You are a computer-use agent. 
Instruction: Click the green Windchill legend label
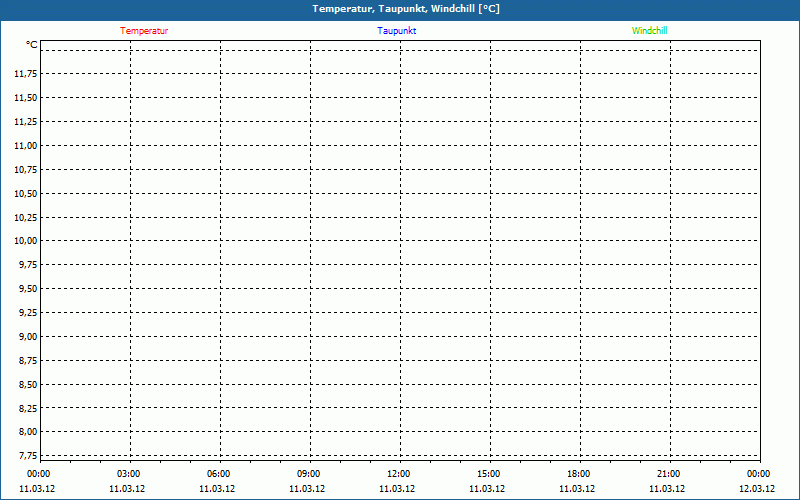click(649, 31)
